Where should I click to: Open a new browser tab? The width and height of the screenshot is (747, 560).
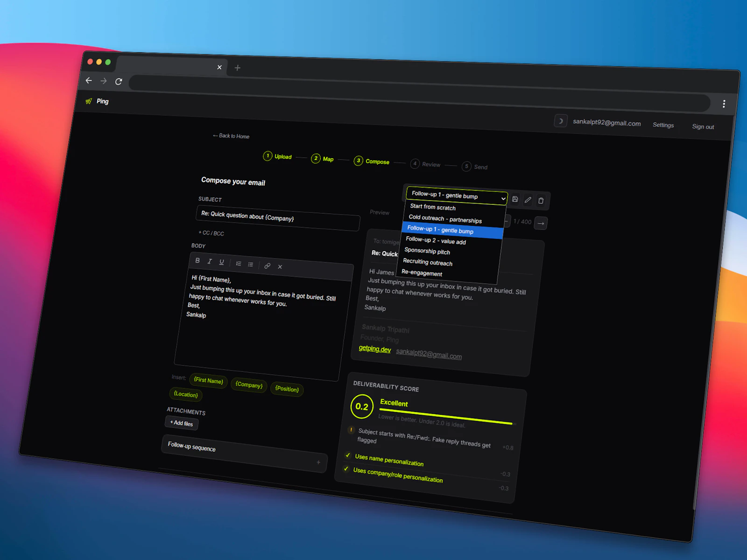(x=237, y=68)
